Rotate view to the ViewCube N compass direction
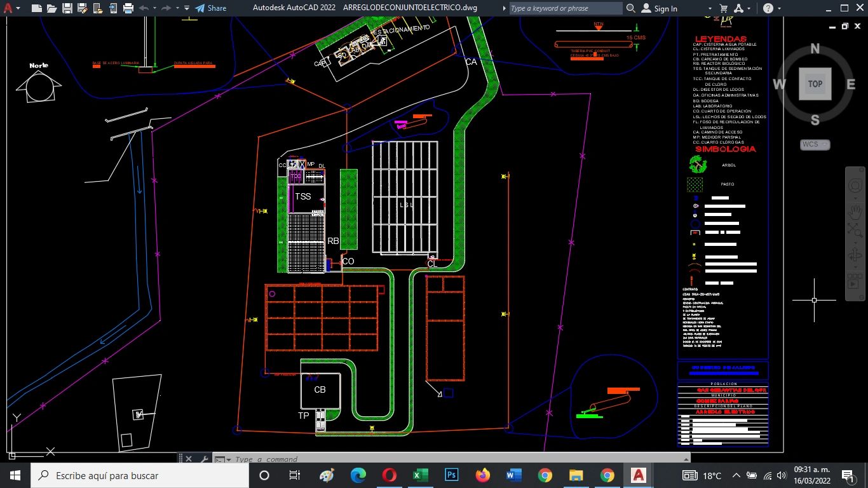This screenshot has height=488, width=868. [815, 49]
